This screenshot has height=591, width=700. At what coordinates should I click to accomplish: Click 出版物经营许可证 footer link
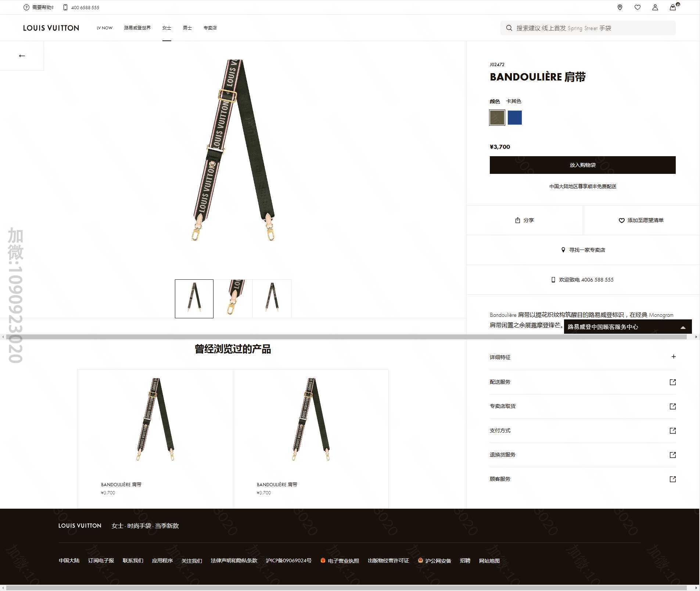(x=388, y=560)
